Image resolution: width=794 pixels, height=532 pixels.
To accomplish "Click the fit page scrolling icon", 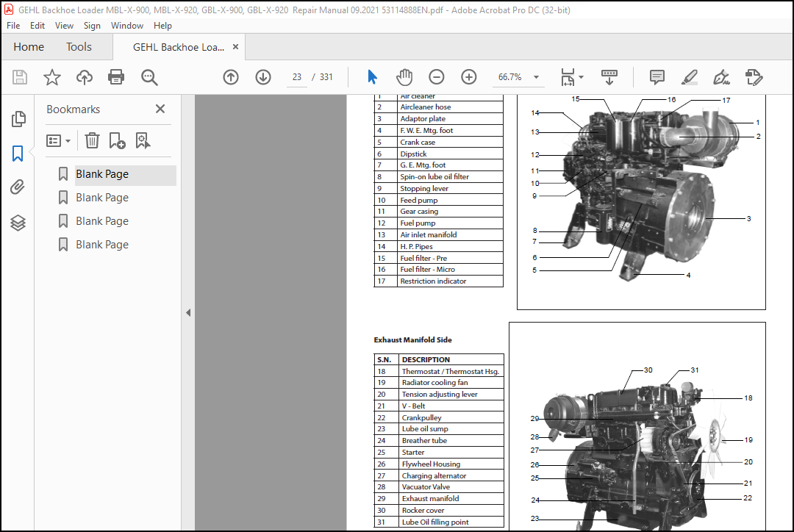I will [568, 77].
